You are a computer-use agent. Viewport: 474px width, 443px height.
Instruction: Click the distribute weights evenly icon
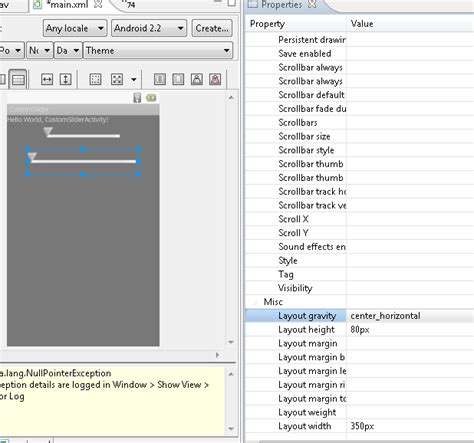pyautogui.click(x=160, y=79)
